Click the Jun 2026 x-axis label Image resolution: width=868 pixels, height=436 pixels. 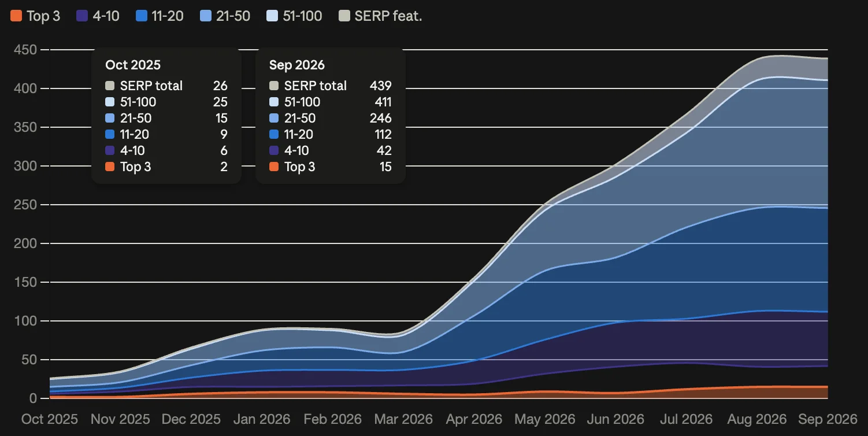(617, 419)
